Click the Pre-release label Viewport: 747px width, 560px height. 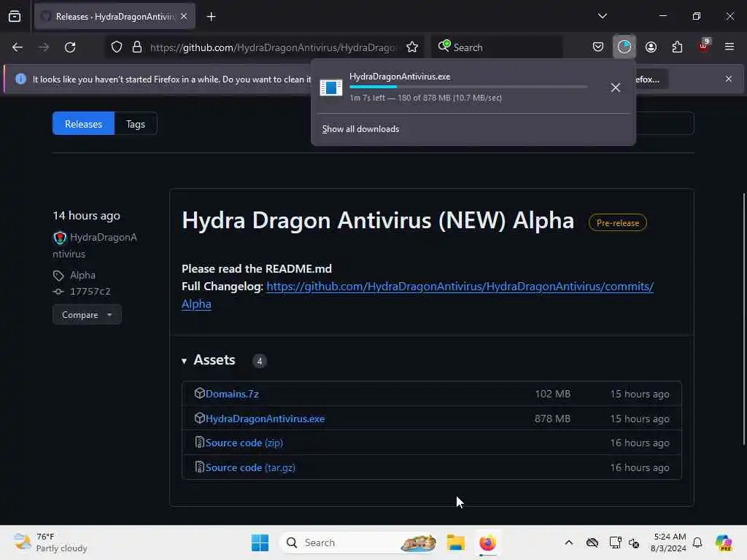pos(617,223)
